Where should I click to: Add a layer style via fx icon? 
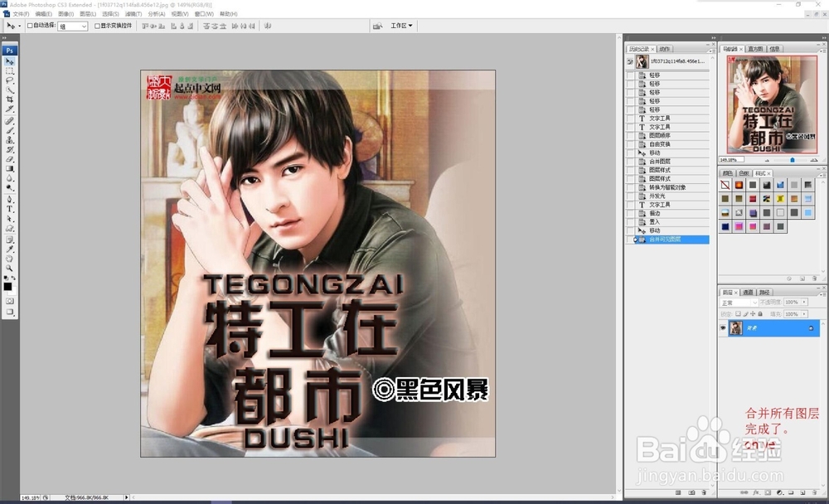click(x=756, y=492)
